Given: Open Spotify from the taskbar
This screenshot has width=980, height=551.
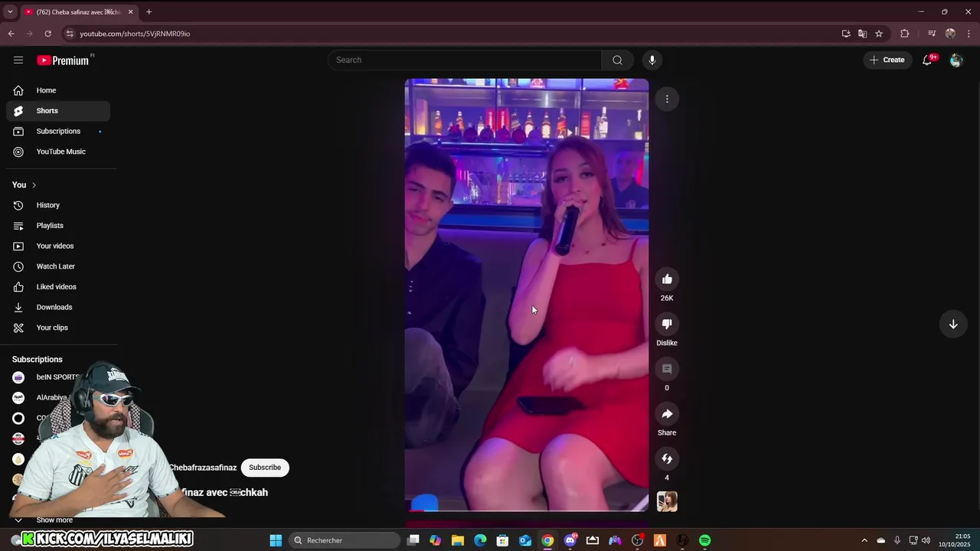Looking at the screenshot, I should [704, 540].
